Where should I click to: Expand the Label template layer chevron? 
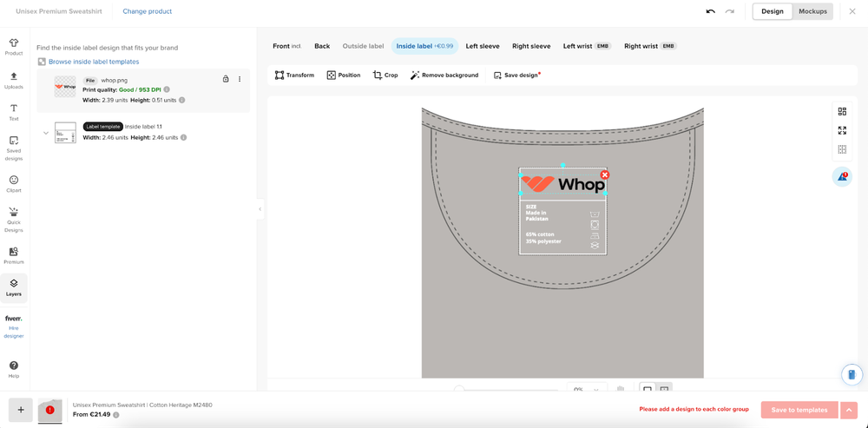tap(46, 133)
